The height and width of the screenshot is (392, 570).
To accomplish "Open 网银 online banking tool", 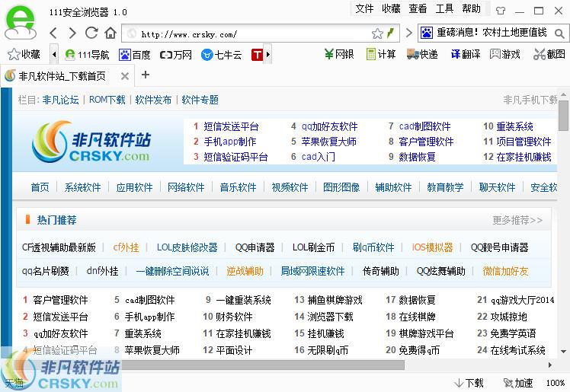I will [339, 55].
